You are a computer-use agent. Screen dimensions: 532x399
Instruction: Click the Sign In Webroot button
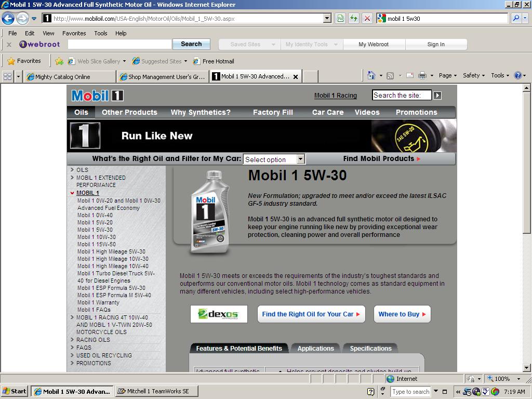point(436,44)
